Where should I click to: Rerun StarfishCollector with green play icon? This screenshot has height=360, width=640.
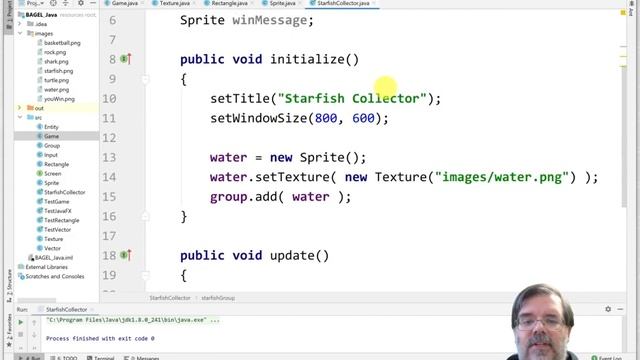[x=20, y=322]
